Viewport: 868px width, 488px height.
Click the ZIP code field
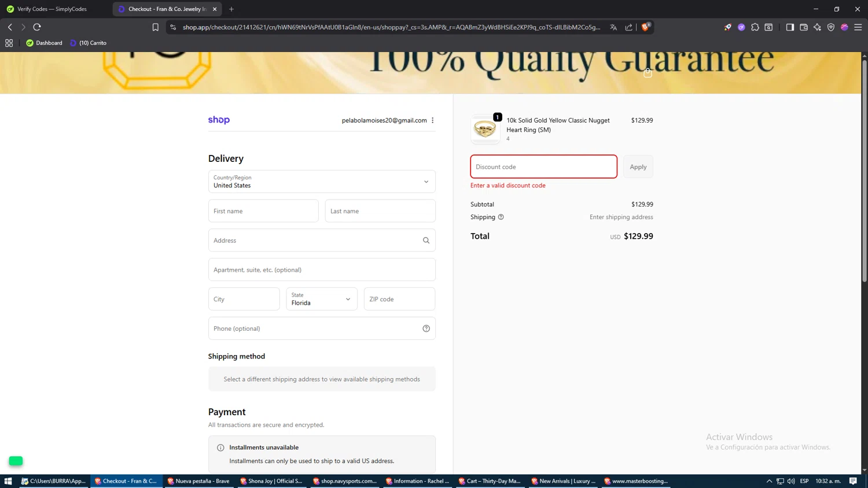(x=399, y=299)
